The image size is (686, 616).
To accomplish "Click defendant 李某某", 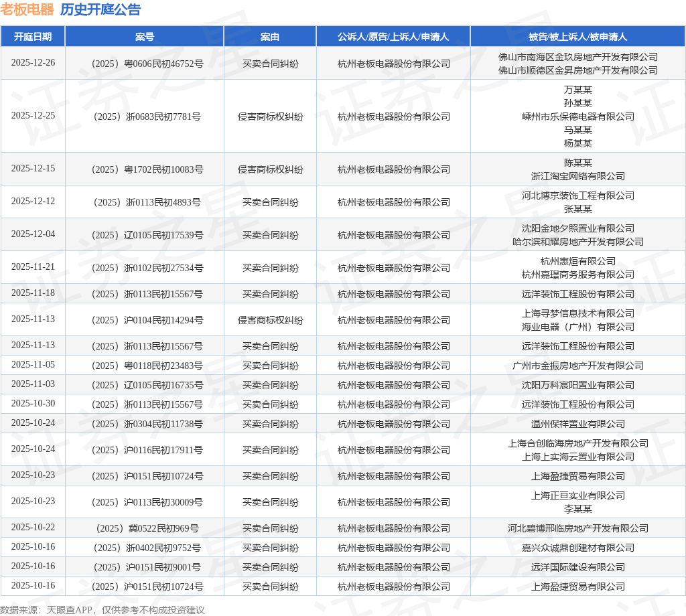I will (578, 509).
